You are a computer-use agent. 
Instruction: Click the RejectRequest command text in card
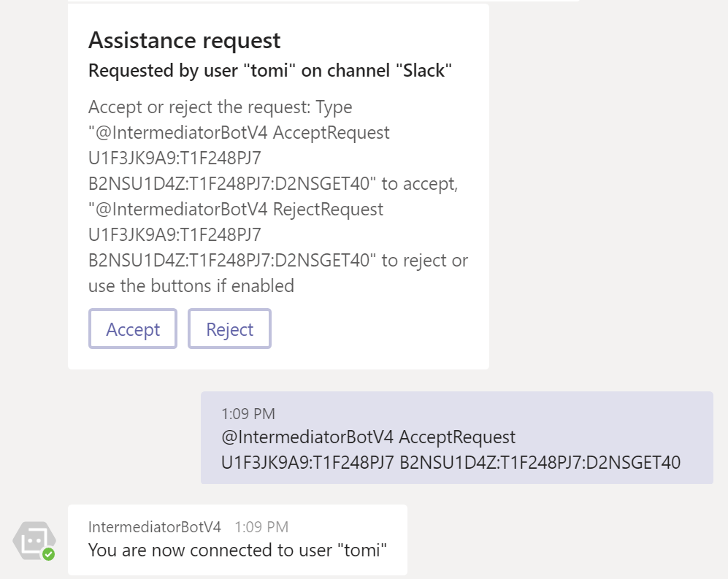coord(328,210)
